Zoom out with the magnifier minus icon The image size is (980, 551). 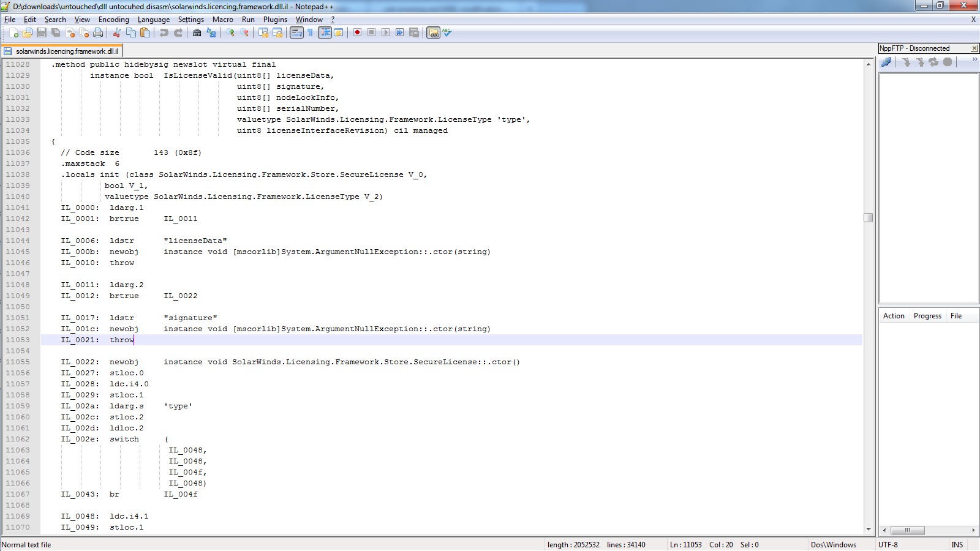click(244, 33)
